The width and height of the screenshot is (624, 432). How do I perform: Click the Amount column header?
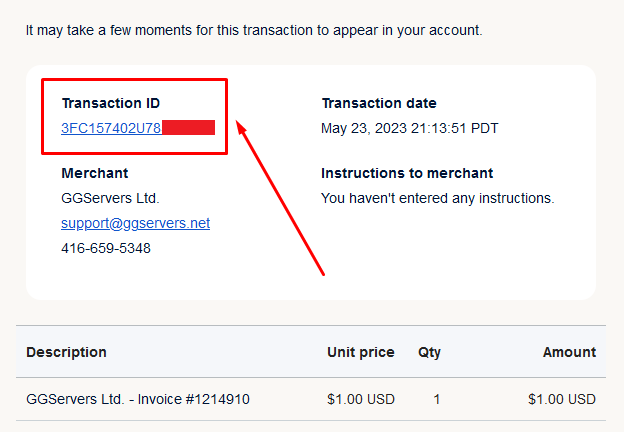point(569,352)
